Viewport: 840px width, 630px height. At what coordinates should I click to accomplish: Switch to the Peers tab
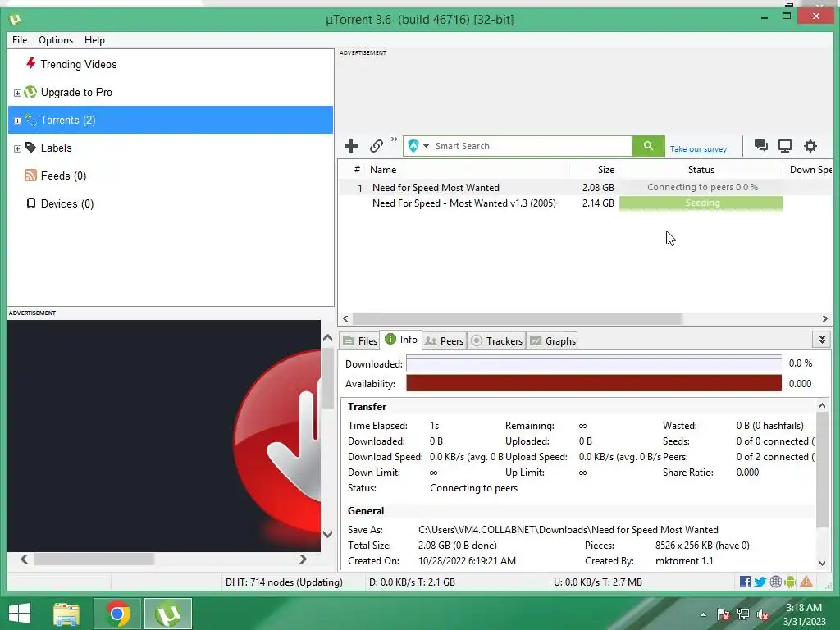444,340
